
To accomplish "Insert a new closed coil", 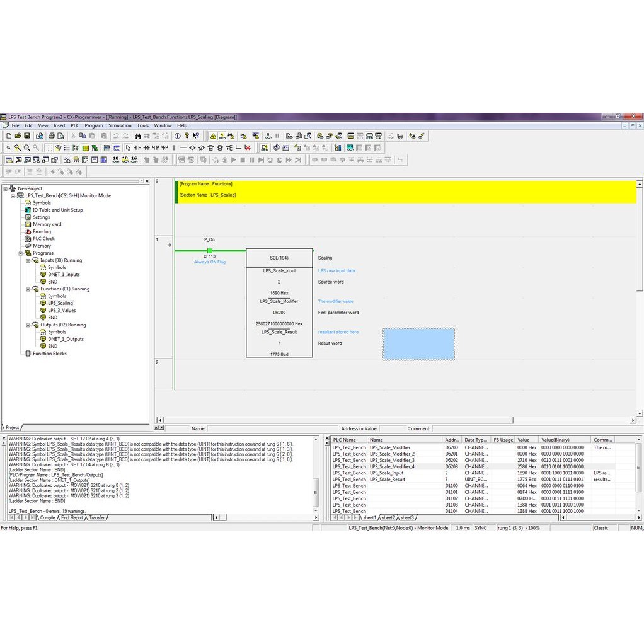I will point(201,148).
